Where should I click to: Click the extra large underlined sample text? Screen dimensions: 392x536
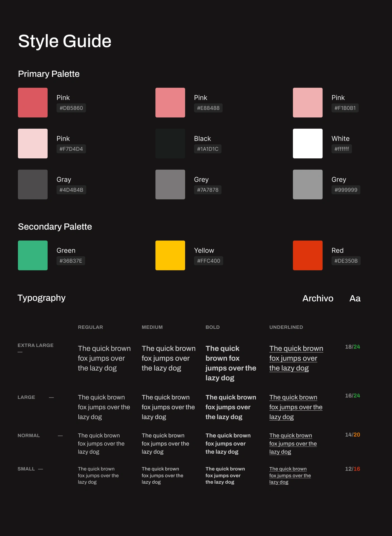[296, 358]
